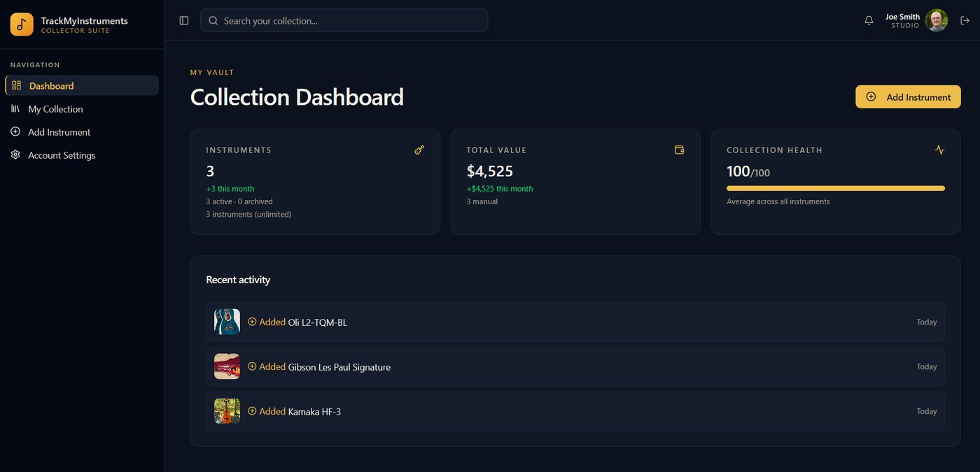Open the Dashboard navigation item
This screenshot has height=472, width=980.
pos(82,85)
